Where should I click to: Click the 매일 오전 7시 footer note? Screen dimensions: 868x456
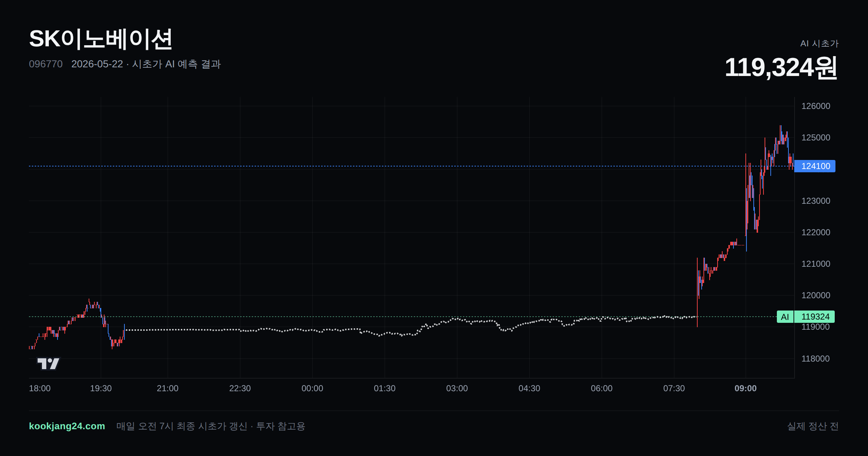(211, 426)
